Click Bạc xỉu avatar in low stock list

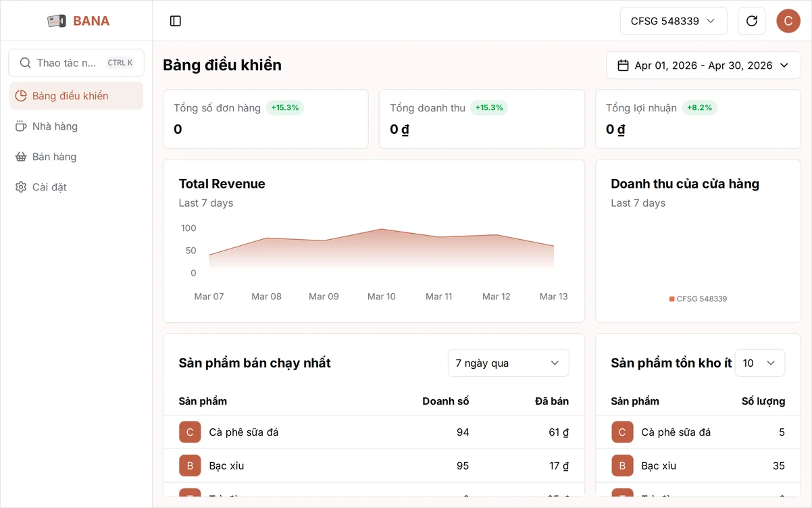click(622, 466)
